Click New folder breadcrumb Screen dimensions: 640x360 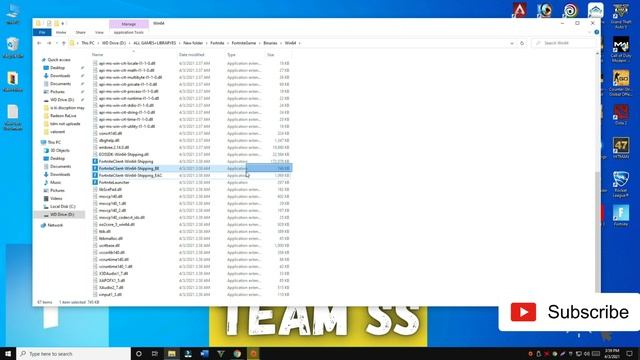[x=193, y=43]
